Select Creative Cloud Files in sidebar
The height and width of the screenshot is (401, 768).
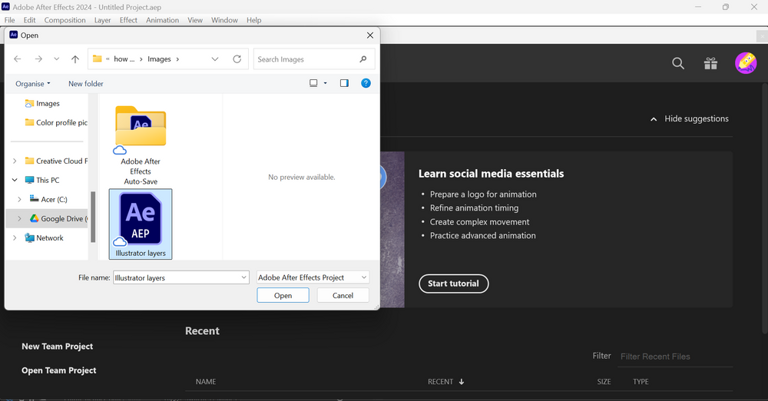56,161
